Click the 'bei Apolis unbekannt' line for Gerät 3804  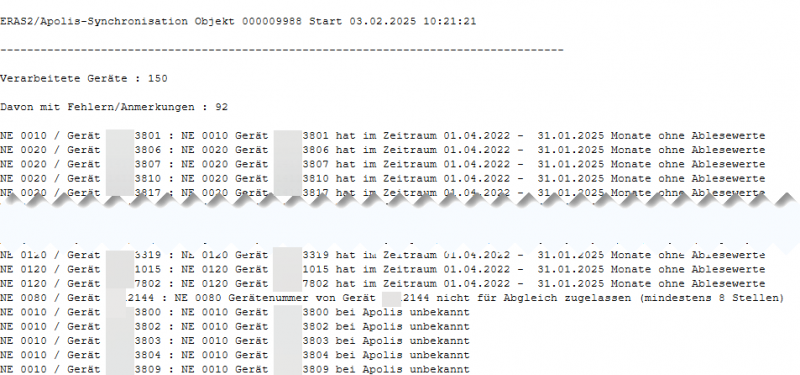235,355
